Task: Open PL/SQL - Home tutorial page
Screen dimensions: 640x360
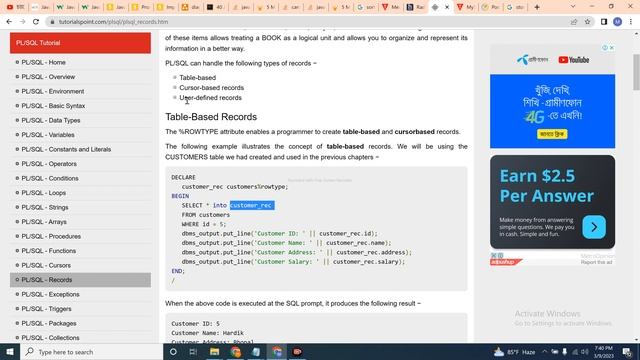Action: tap(43, 62)
